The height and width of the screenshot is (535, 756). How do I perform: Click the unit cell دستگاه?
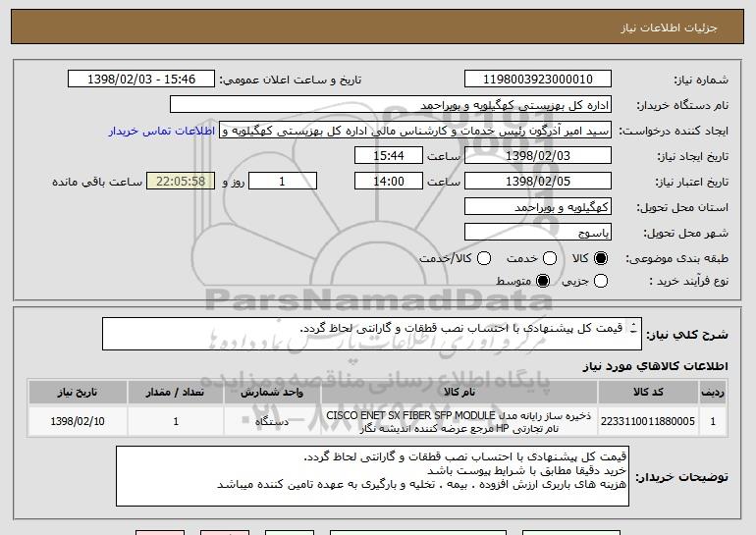point(272,421)
